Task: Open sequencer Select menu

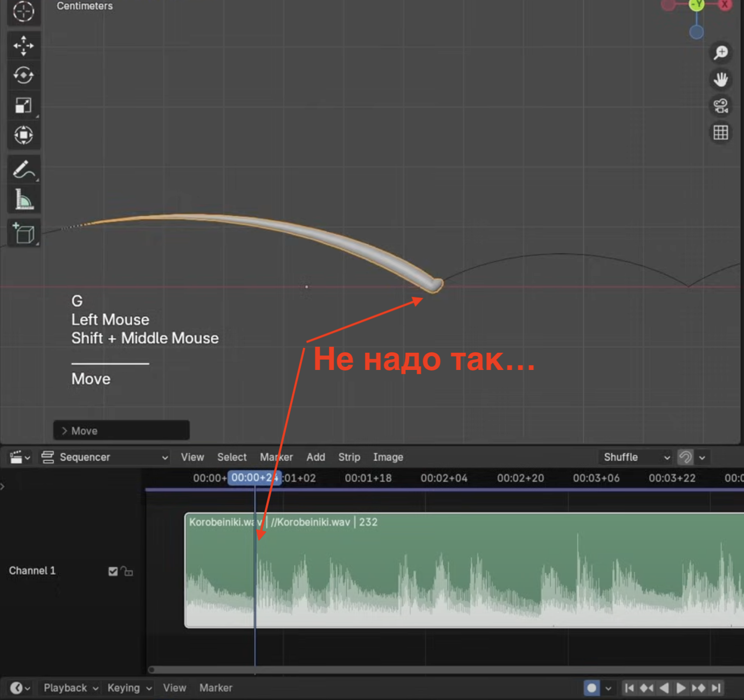Action: point(232,457)
